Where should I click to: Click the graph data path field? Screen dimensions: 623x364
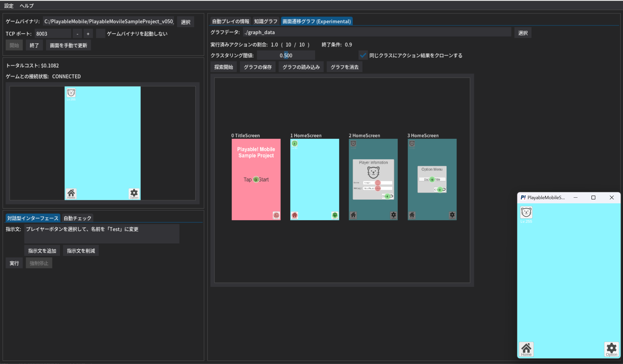[x=377, y=32]
